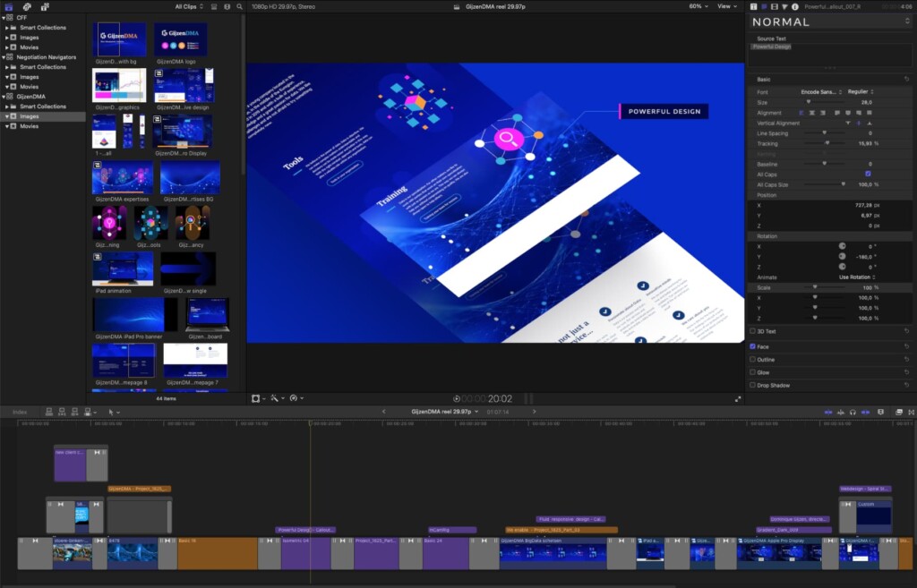Collapse the GijzenDMA library tree
Image resolution: width=917 pixels, height=588 pixels.
[4, 96]
